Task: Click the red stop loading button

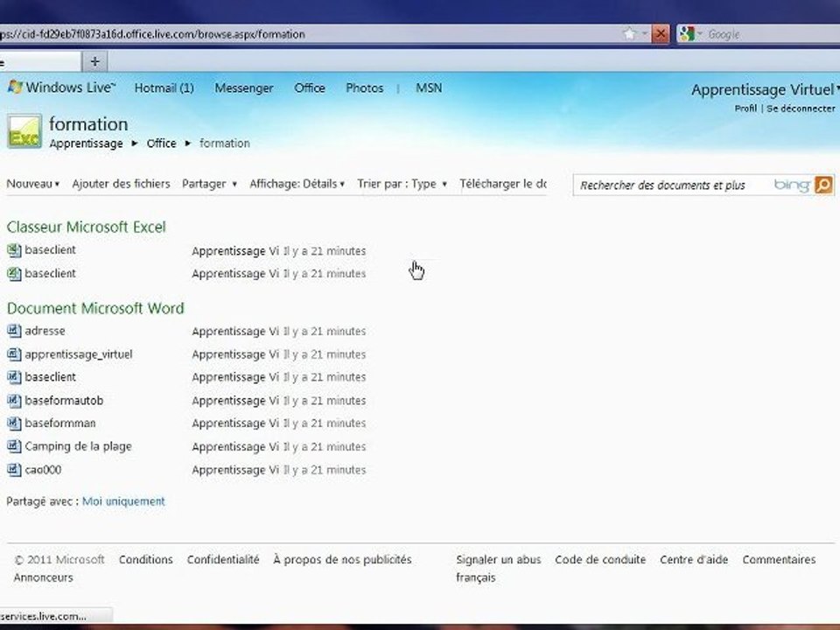Action: tap(661, 34)
